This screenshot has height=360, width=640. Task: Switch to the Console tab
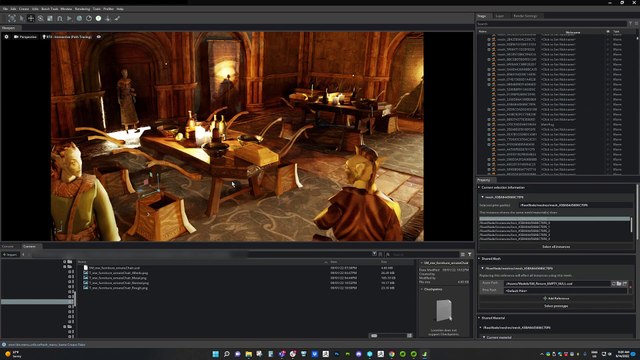[8, 246]
